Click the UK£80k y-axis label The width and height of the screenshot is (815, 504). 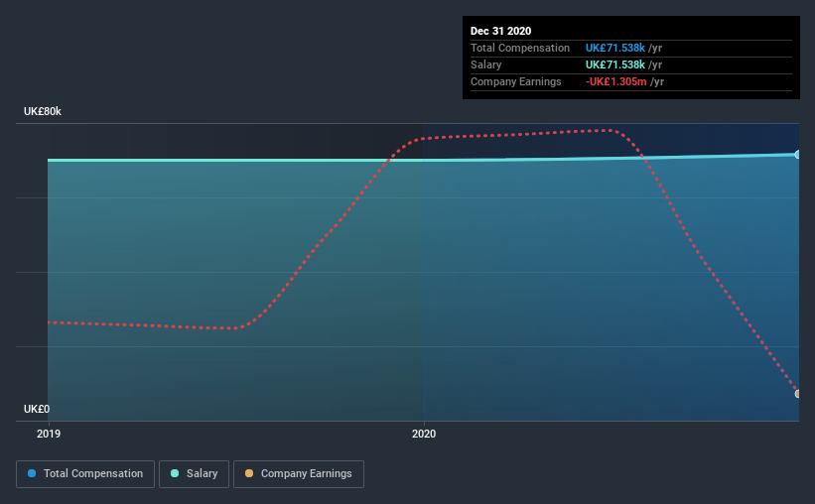pyautogui.click(x=42, y=111)
